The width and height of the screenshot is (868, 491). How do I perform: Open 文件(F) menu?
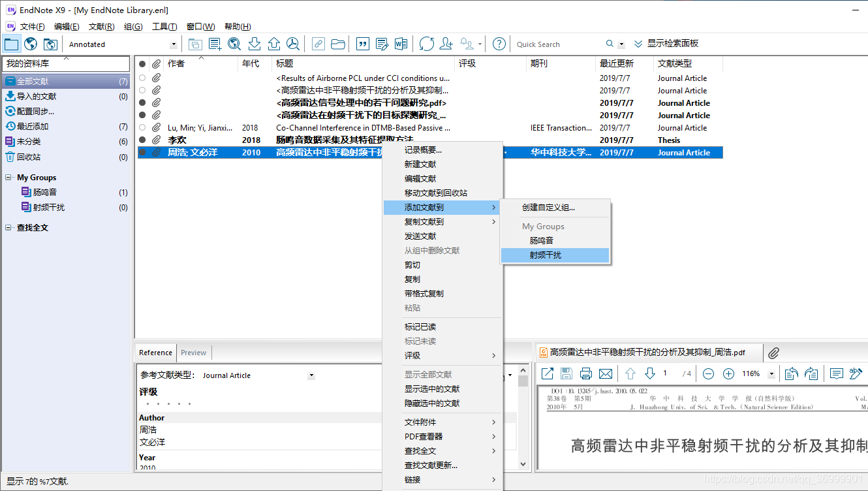33,27
